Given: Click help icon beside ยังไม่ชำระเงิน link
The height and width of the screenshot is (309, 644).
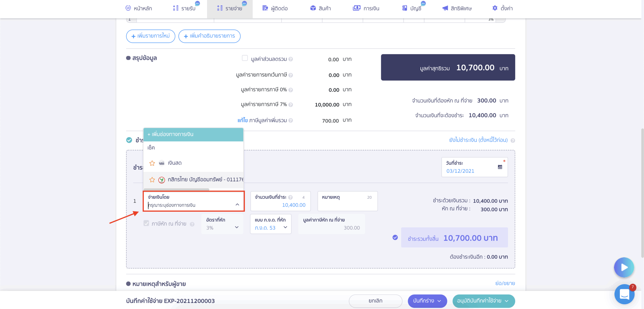Looking at the screenshot, I should 513,140.
